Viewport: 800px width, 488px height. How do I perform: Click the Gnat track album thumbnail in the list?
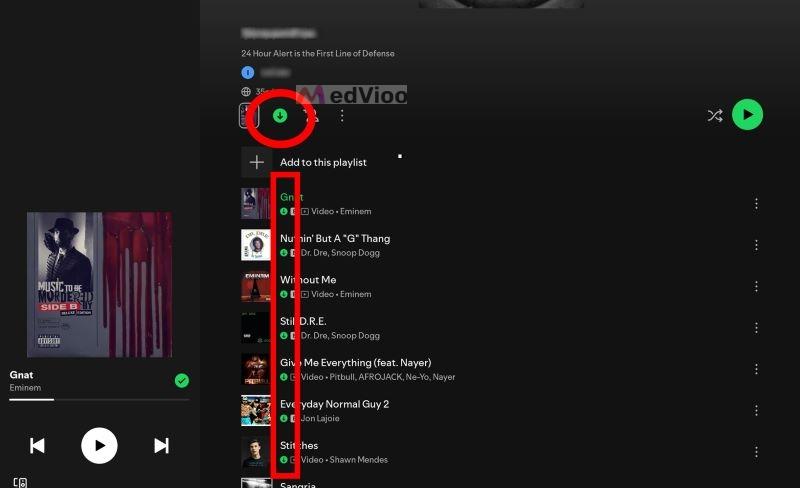pos(256,204)
